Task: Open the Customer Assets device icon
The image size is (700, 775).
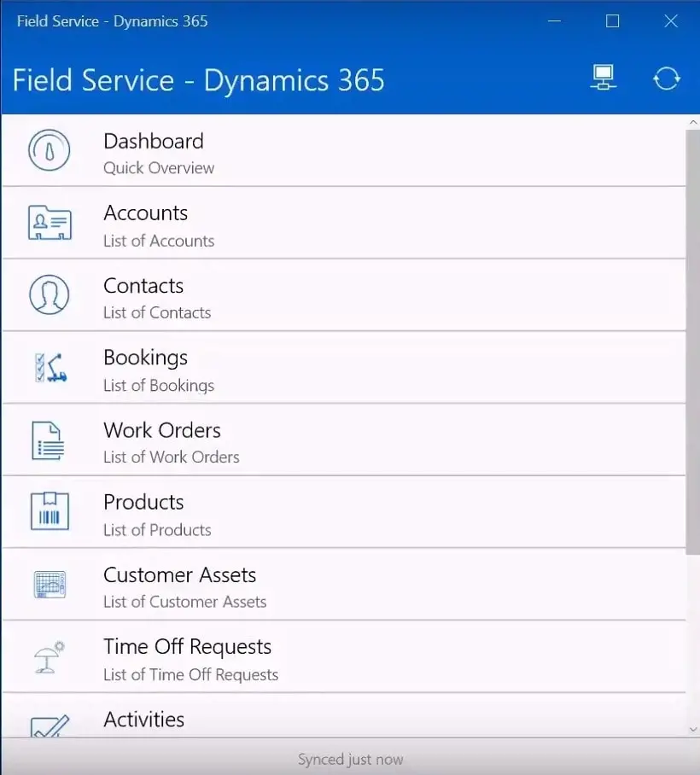Action: pyautogui.click(x=50, y=584)
